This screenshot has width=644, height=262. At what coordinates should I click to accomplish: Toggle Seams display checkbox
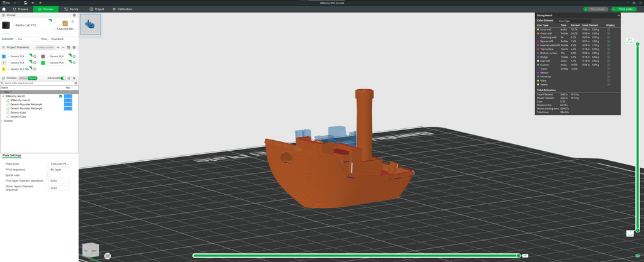click(609, 84)
